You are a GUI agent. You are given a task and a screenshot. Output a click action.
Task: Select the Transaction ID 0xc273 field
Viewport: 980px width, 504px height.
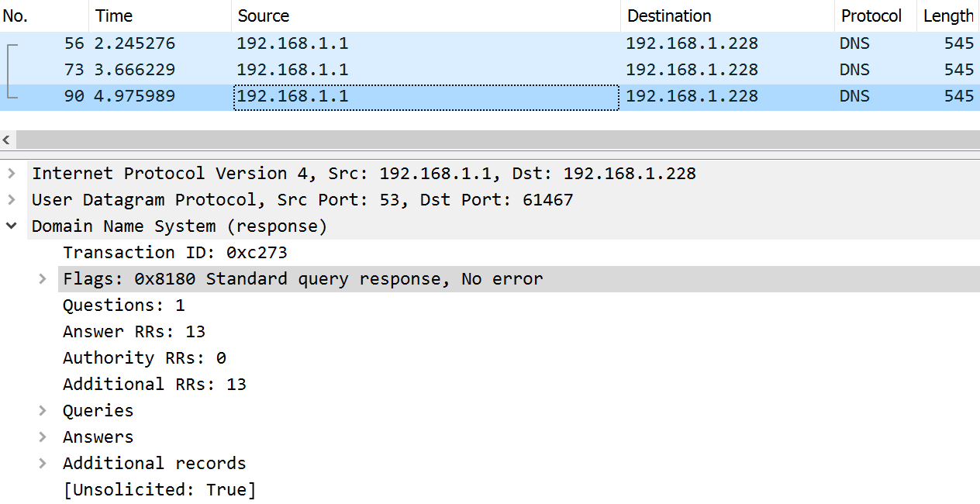click(174, 253)
